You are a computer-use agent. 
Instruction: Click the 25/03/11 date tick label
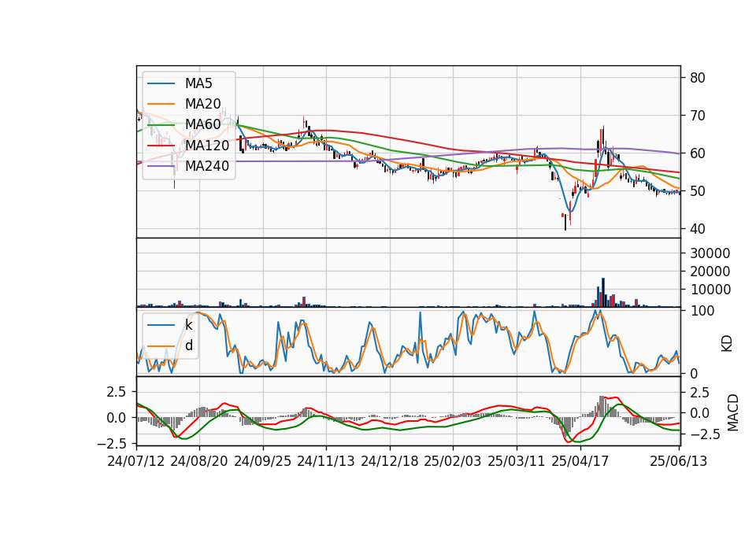coord(517,461)
